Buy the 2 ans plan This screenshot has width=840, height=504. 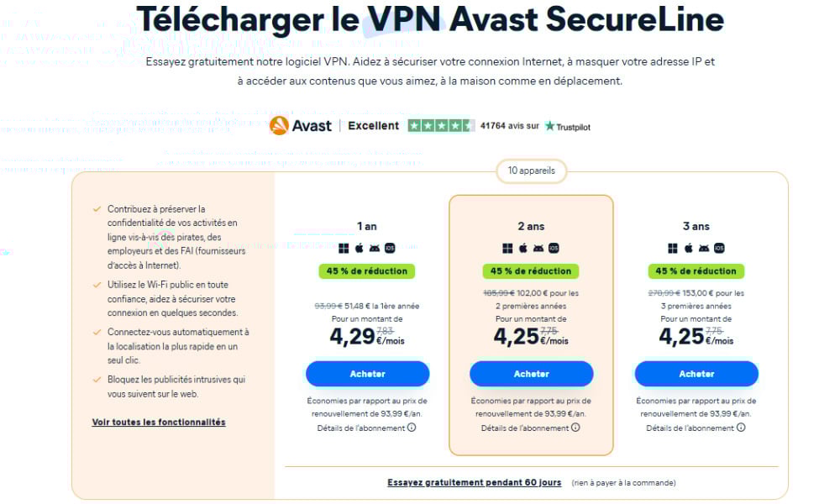coord(531,374)
